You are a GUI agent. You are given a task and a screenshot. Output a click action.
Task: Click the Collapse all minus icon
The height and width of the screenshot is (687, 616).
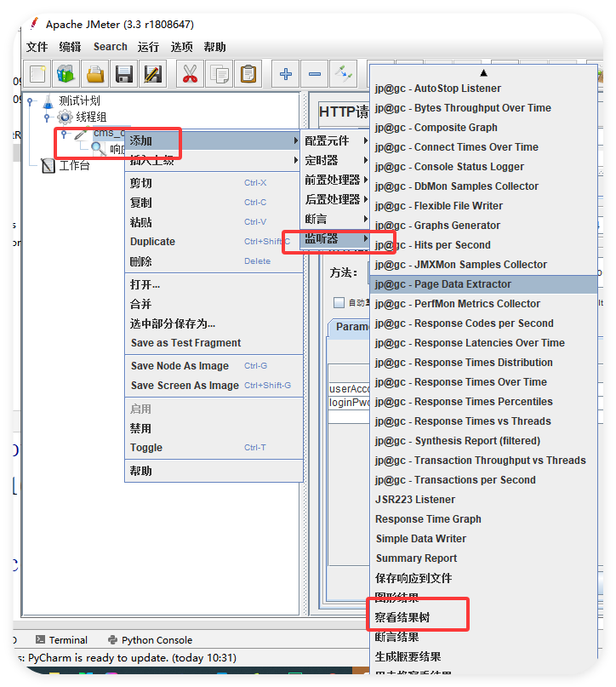tap(315, 73)
